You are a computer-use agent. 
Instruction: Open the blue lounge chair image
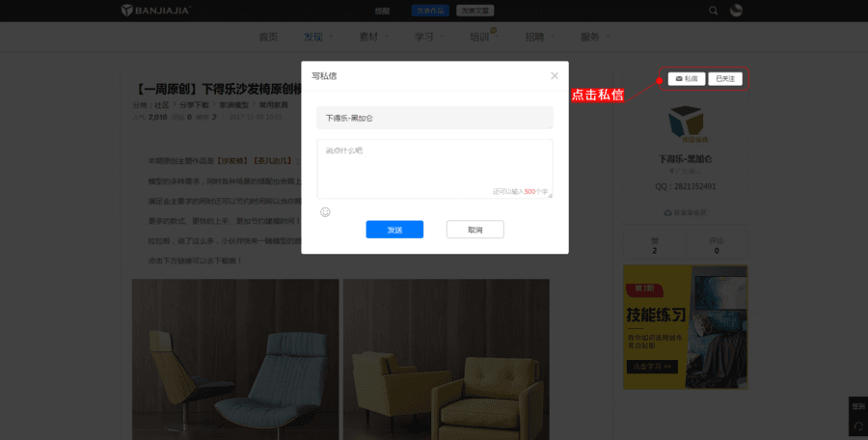235,359
